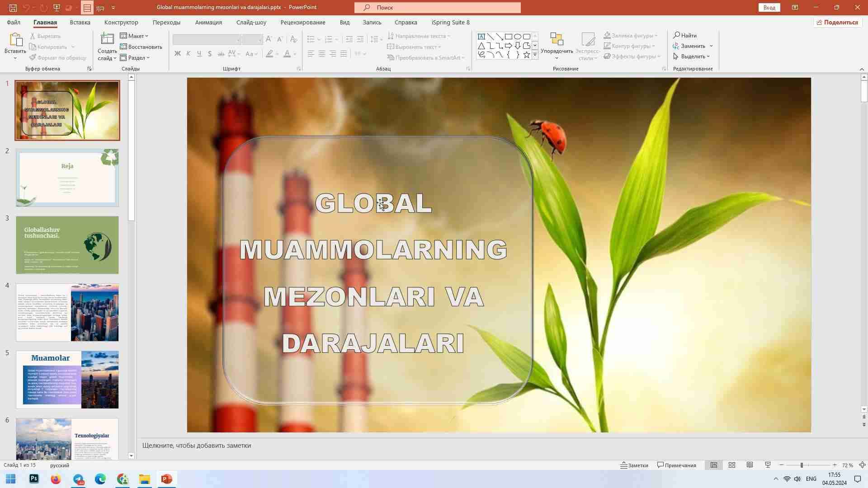Open text highlight color swatch

(269, 54)
